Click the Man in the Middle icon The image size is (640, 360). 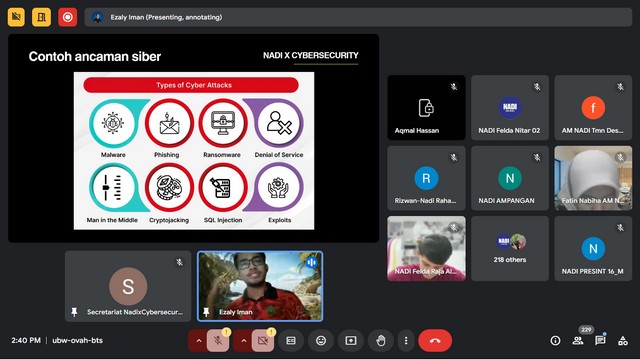coord(113,187)
